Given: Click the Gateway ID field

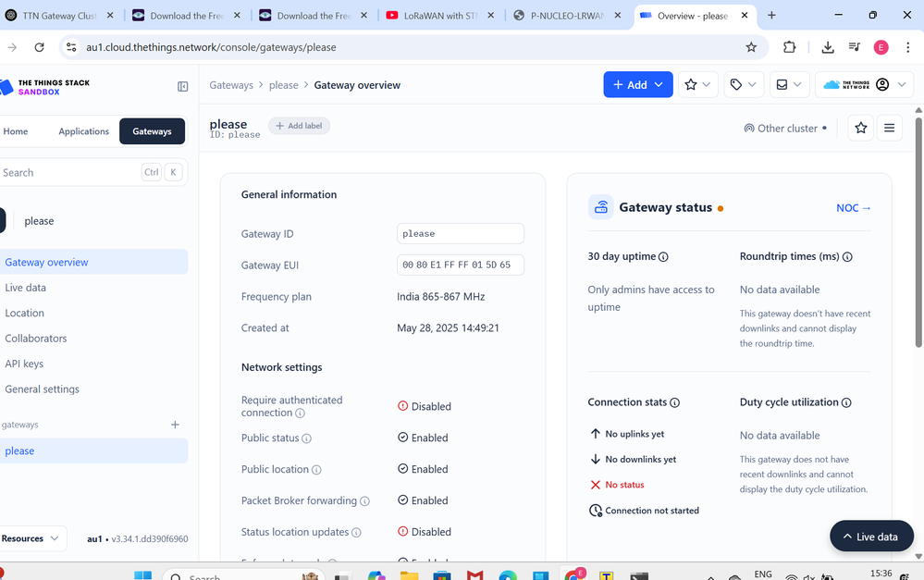Looking at the screenshot, I should tap(461, 233).
